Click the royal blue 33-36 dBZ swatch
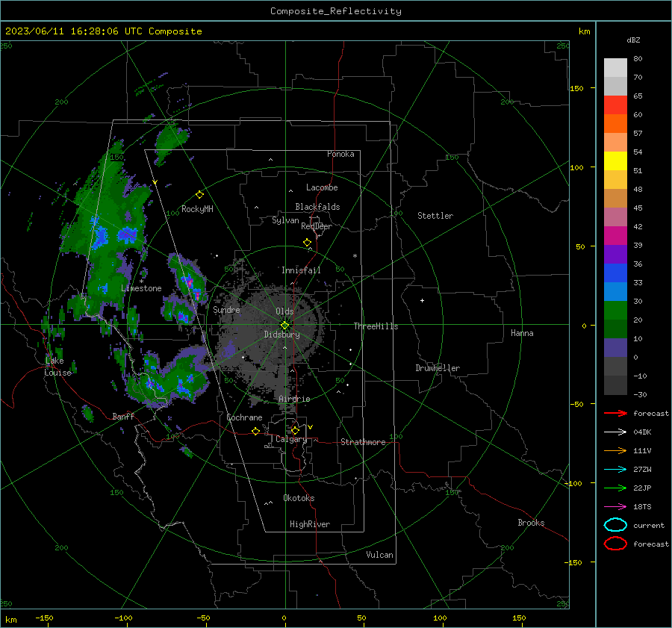Screen dimensions: 672x628 [x=615, y=273]
